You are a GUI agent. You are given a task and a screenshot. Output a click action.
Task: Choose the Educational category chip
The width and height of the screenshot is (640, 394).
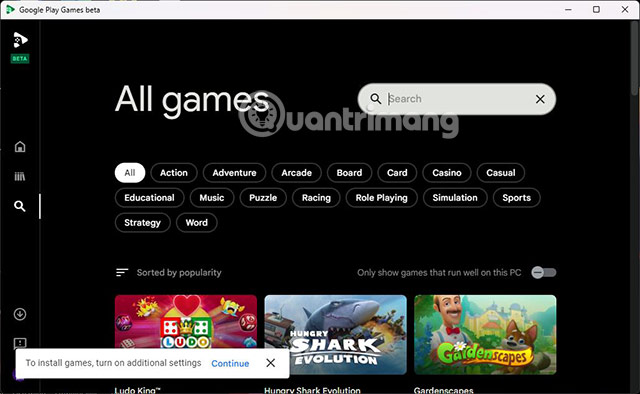tap(149, 198)
